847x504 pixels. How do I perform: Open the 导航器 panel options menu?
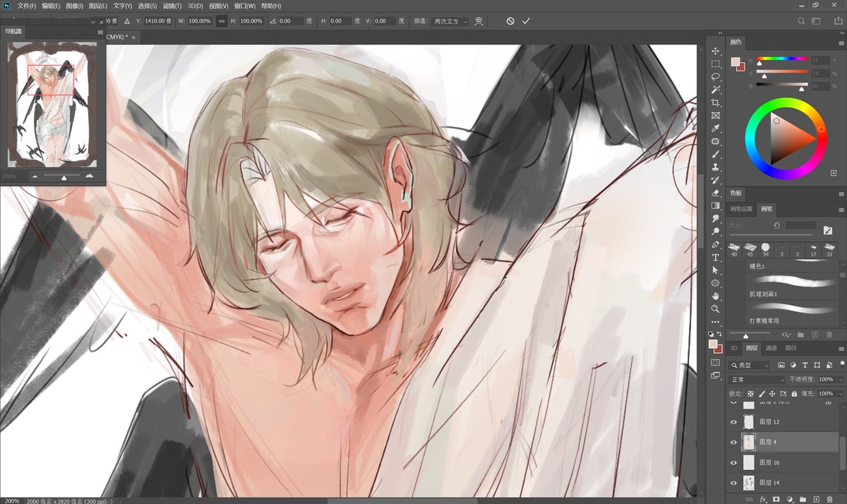click(100, 32)
